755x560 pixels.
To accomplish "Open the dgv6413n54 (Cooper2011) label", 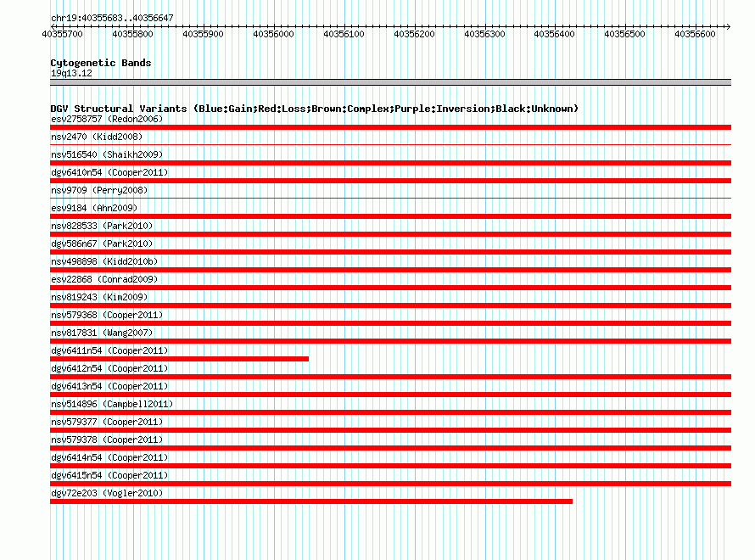I will (x=109, y=386).
